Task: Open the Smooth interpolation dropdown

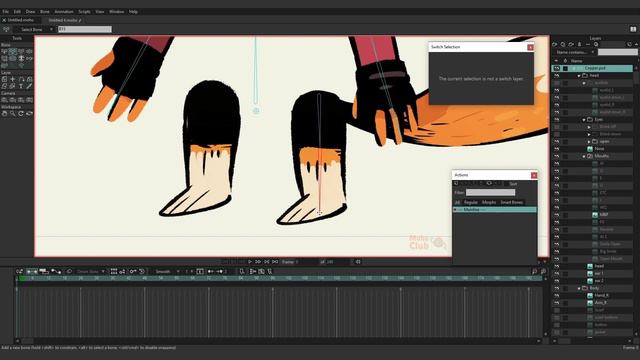Action: [167, 271]
